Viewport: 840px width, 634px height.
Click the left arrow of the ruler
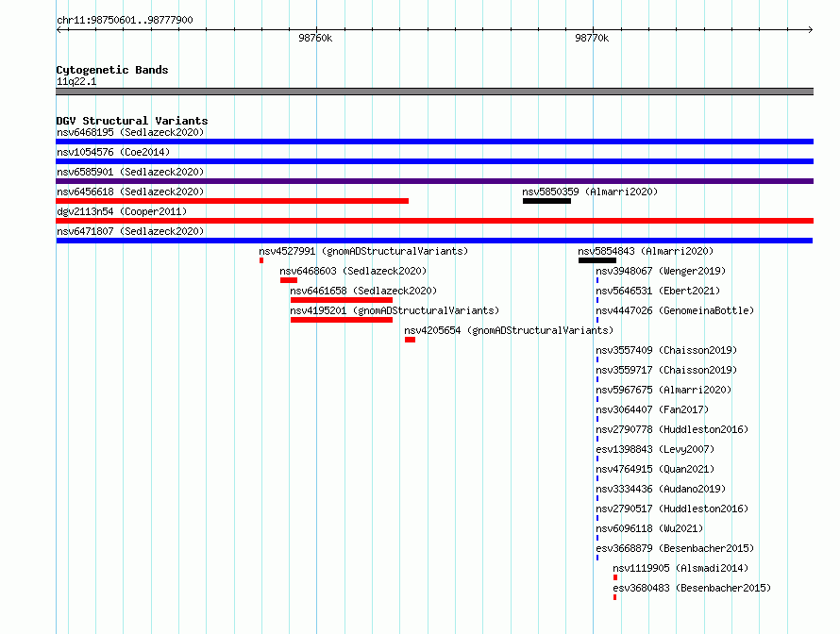[x=59, y=30]
